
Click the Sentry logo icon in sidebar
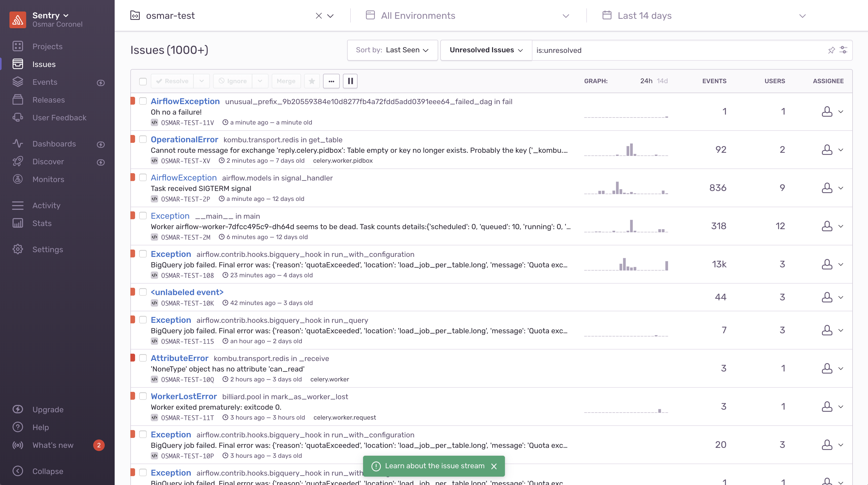click(17, 19)
